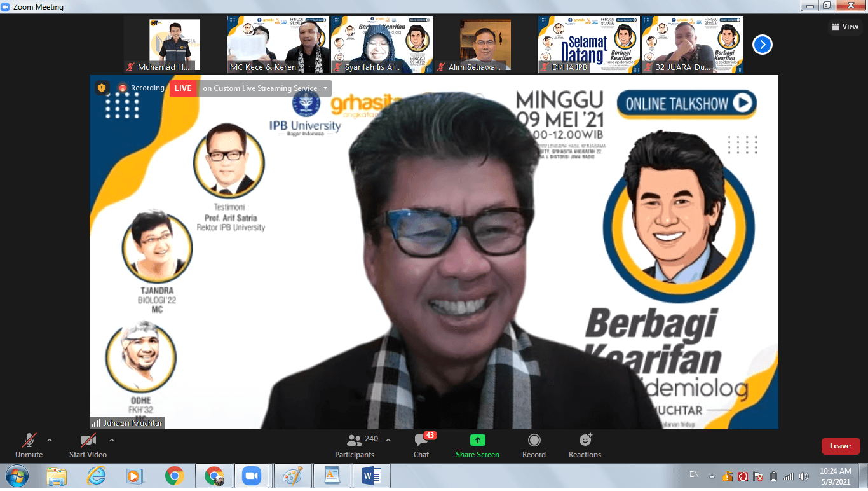This screenshot has width=868, height=491.
Task: Open video options via the Start Video chevron
Action: click(112, 439)
